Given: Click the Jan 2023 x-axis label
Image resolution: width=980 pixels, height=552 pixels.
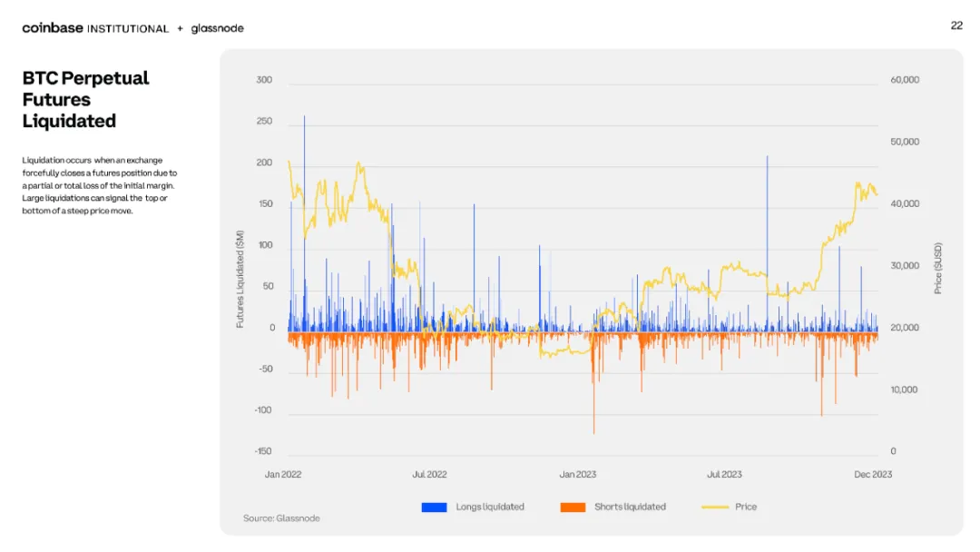Looking at the screenshot, I should tap(578, 474).
